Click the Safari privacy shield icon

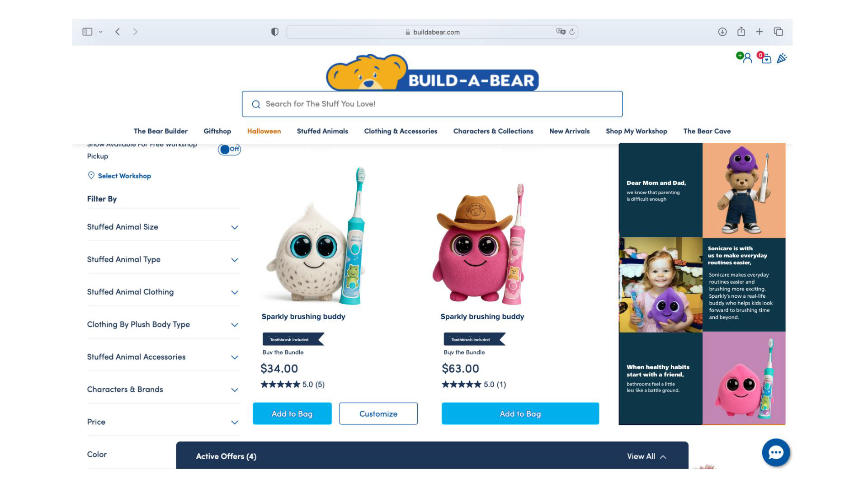[x=274, y=32]
